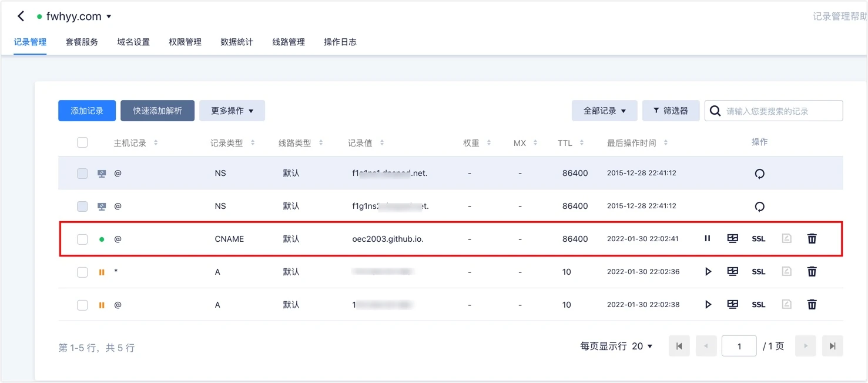Select the checkbox for wildcard * record
The image size is (868, 383).
coord(82,272)
